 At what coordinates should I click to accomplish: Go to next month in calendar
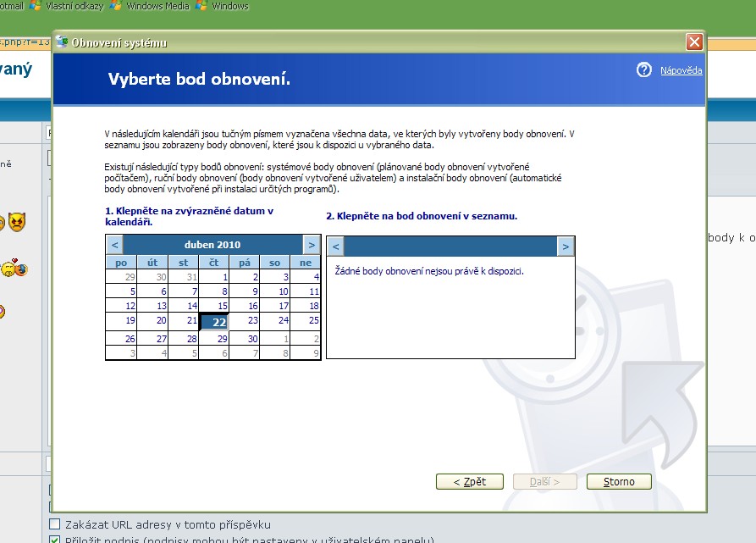(x=312, y=245)
